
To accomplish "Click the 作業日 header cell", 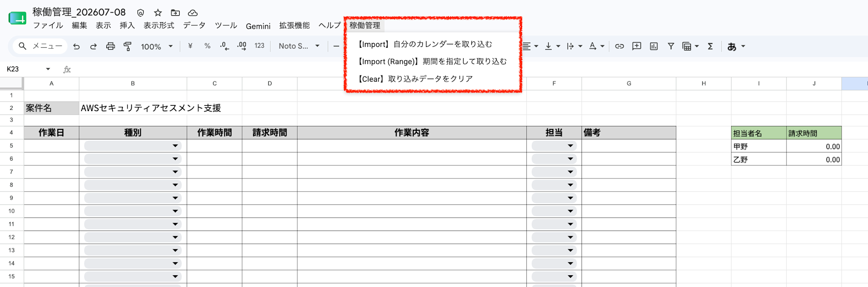I will coord(51,133).
